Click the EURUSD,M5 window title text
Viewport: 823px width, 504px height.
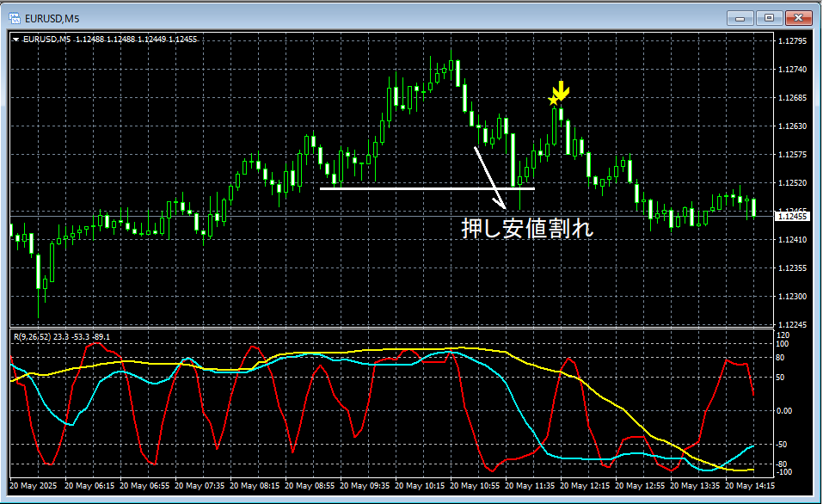point(52,19)
